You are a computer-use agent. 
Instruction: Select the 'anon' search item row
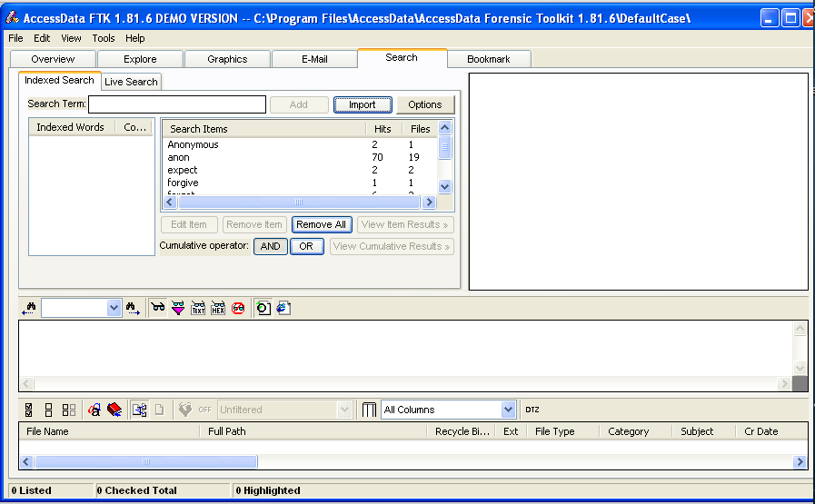300,157
